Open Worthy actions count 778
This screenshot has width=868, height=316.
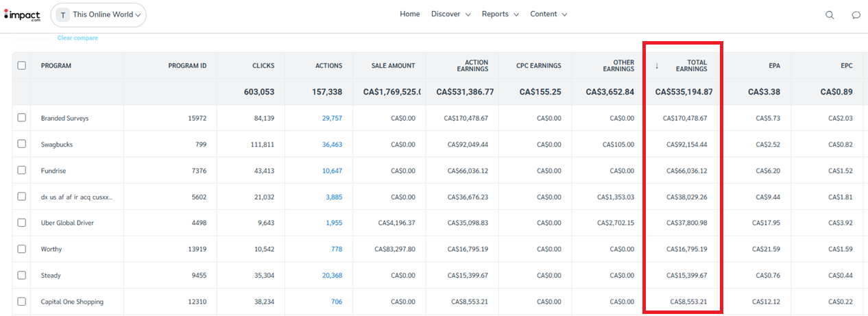(x=337, y=249)
